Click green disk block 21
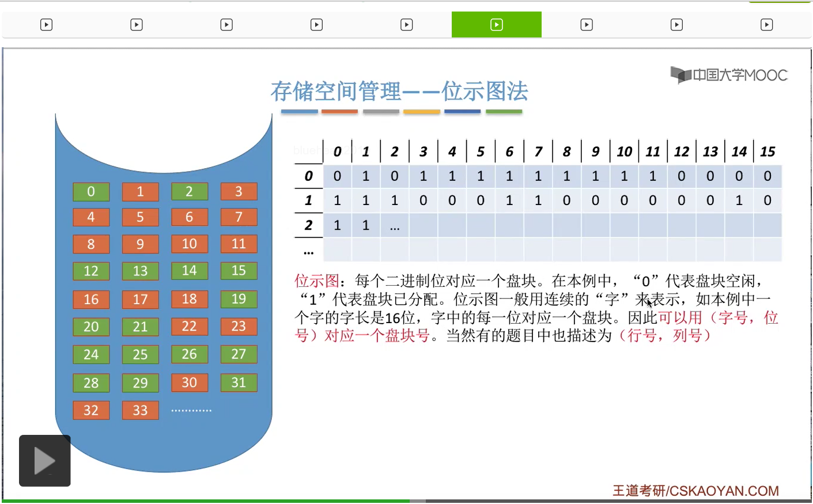Screen dimensions: 813x504 (140, 327)
